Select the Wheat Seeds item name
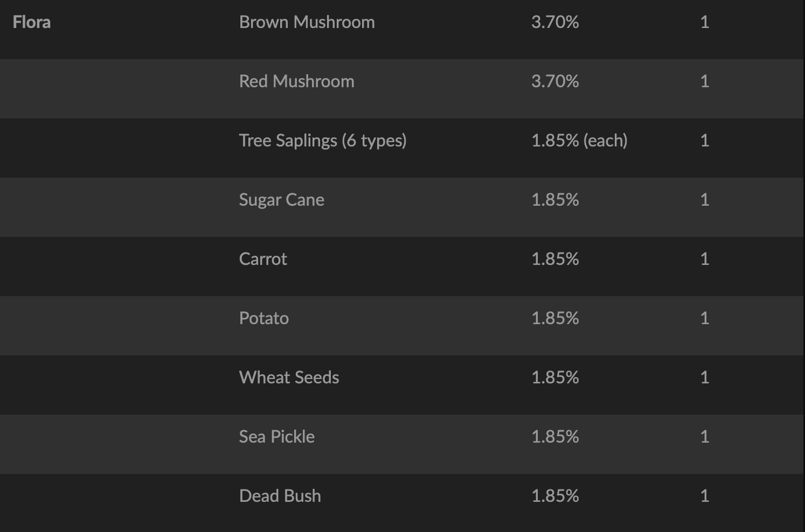This screenshot has height=532, width=805. coord(289,377)
